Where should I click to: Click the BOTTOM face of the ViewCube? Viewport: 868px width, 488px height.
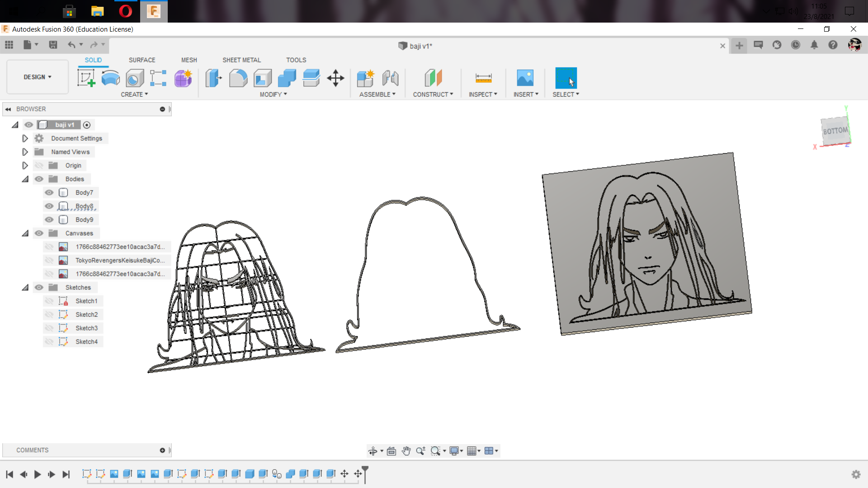click(x=835, y=131)
